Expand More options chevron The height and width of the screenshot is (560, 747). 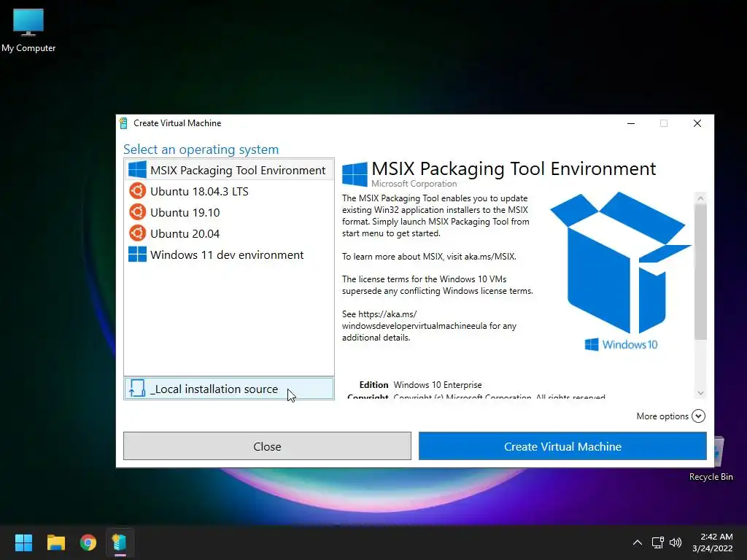point(698,416)
